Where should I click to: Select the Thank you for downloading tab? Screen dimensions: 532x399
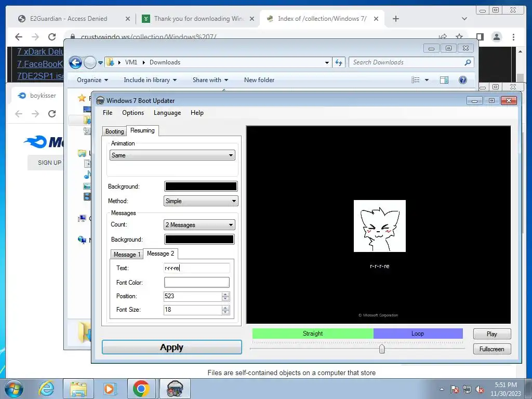pyautogui.click(x=198, y=19)
